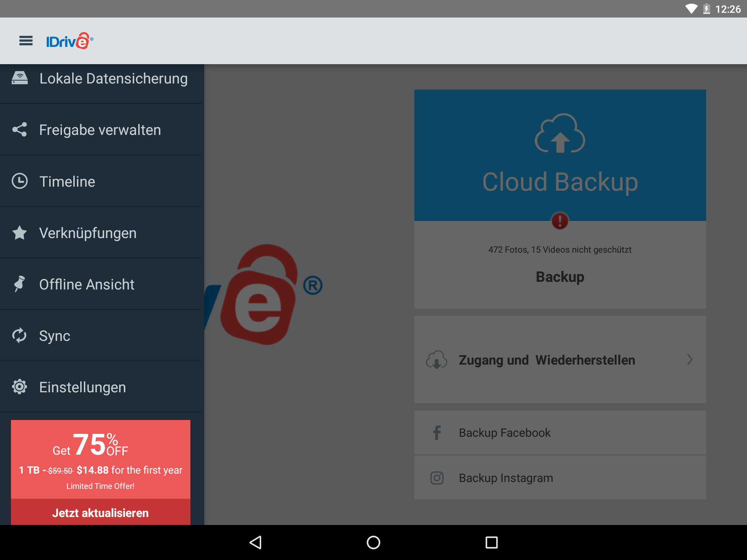The height and width of the screenshot is (560, 747).
Task: Click the cloud download restore icon
Action: point(437,360)
